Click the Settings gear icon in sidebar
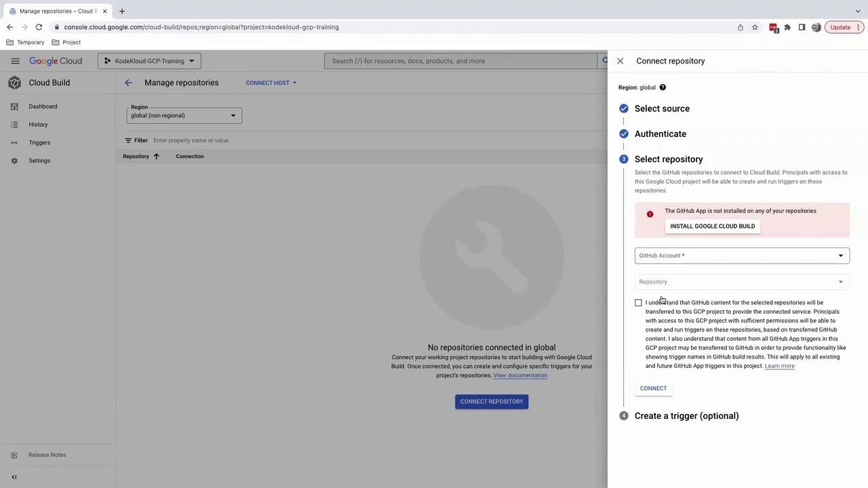This screenshot has width=868, height=488. point(14,161)
